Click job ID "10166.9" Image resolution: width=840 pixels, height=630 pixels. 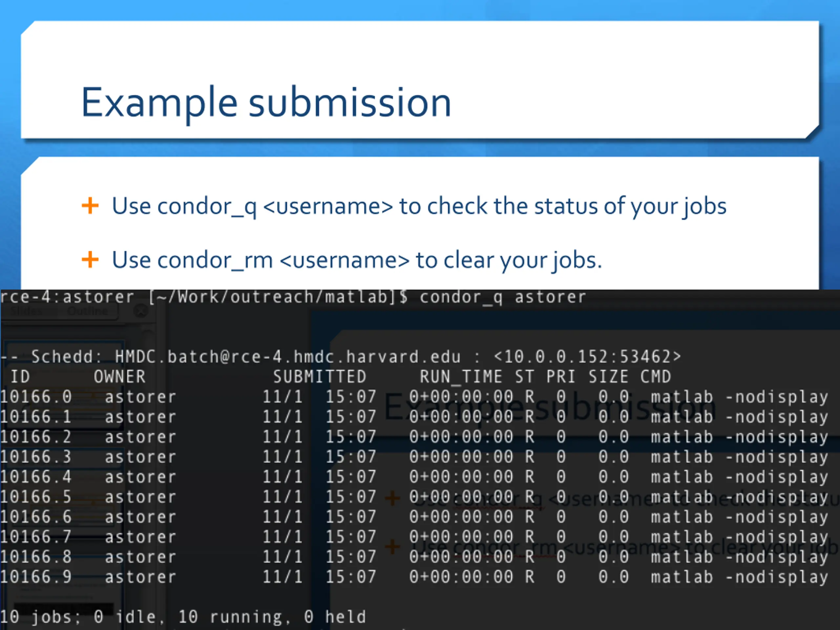[x=36, y=577]
